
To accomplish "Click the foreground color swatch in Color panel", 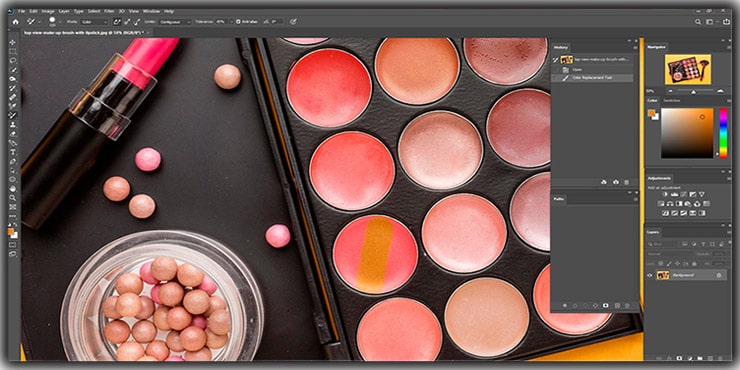I will [x=651, y=113].
